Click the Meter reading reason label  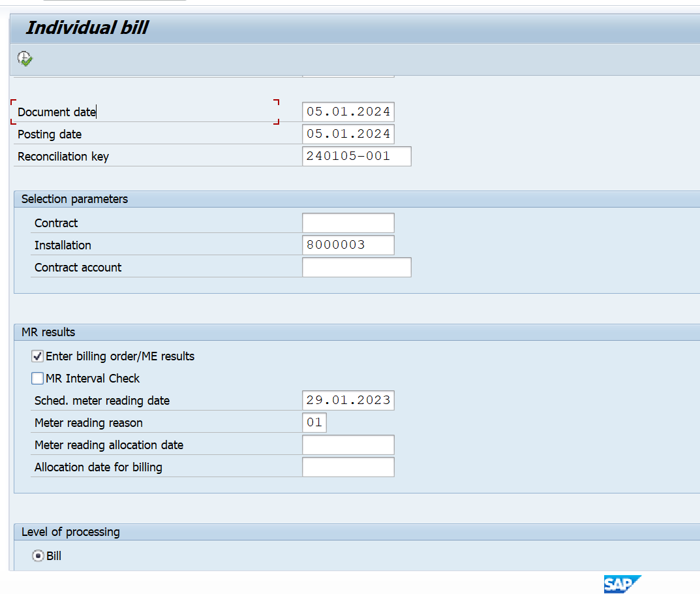(89, 423)
